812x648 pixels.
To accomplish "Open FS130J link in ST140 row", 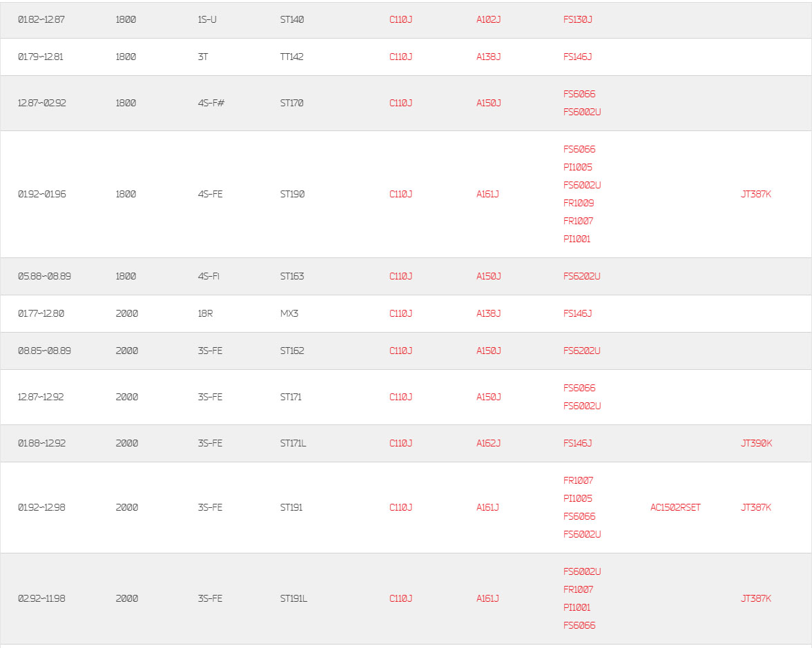I will [x=577, y=19].
